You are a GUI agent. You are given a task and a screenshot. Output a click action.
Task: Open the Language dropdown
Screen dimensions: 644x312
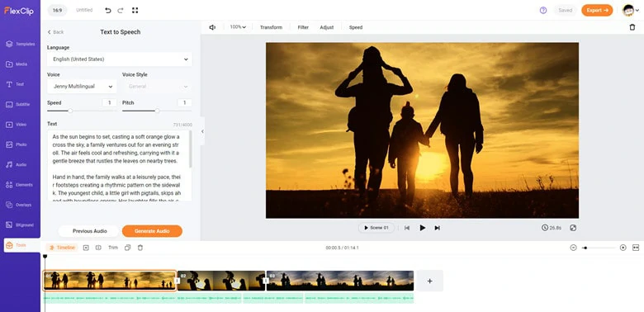pyautogui.click(x=120, y=59)
